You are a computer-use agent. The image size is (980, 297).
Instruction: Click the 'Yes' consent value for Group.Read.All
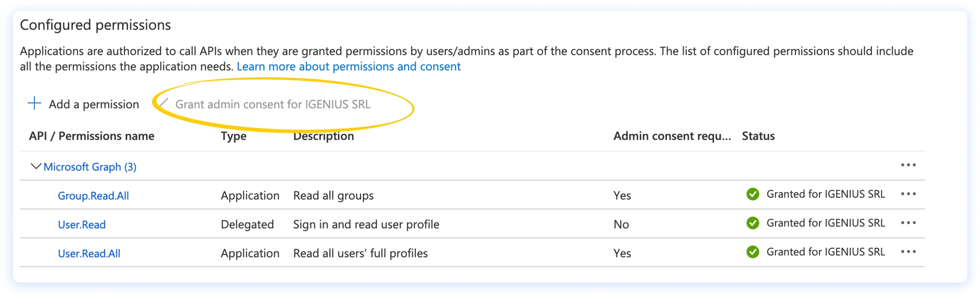[x=622, y=195]
